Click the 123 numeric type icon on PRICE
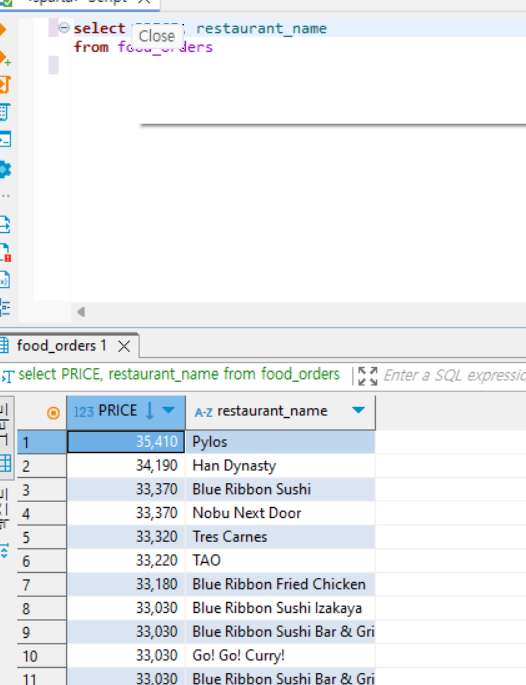 [x=83, y=412]
